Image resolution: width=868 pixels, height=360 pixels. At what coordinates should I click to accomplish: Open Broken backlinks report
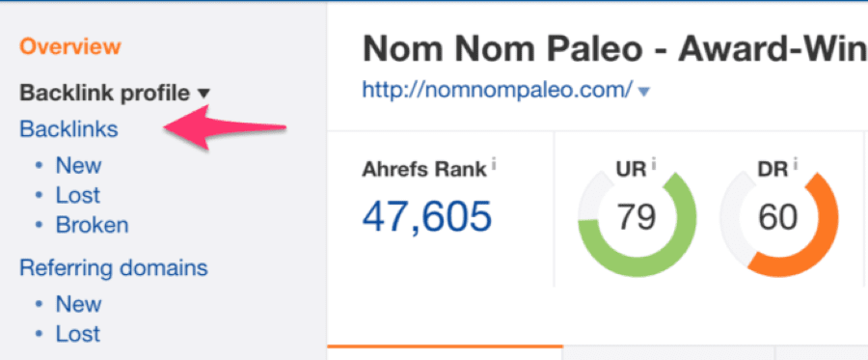click(92, 225)
